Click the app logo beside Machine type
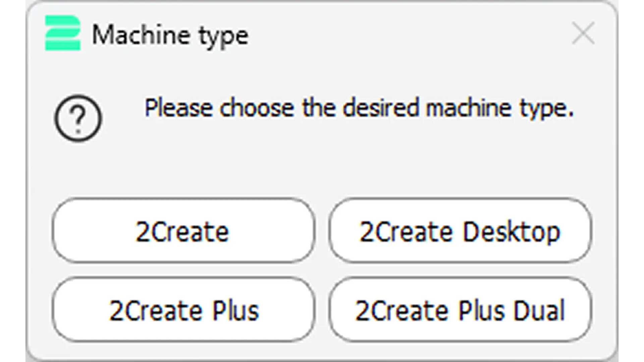Viewport: 644px width, 362px height. (63, 33)
